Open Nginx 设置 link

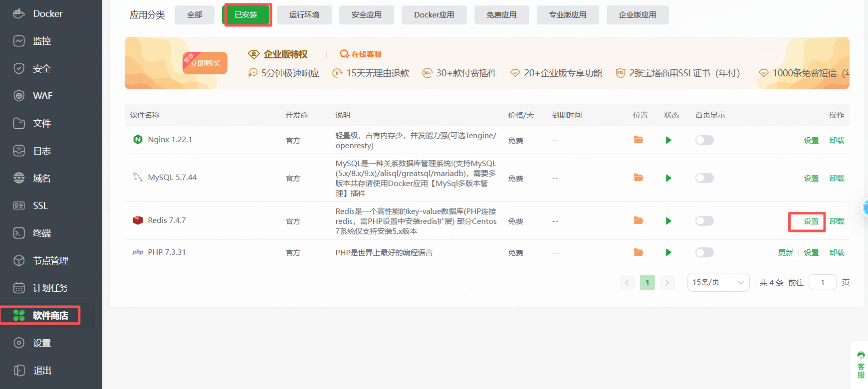tap(811, 140)
